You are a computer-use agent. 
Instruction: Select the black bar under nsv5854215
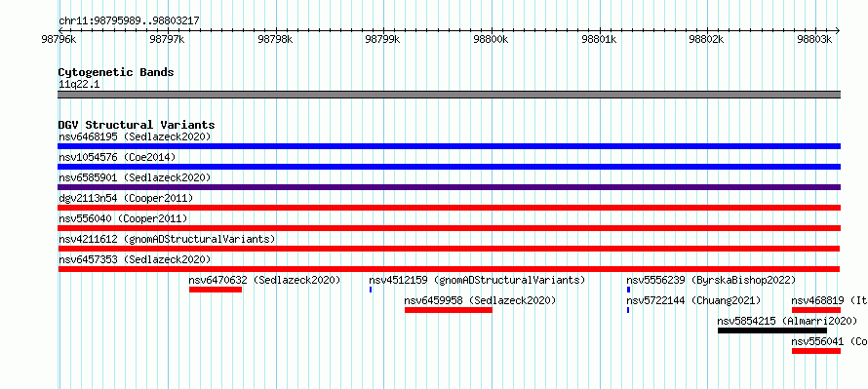tap(772, 331)
